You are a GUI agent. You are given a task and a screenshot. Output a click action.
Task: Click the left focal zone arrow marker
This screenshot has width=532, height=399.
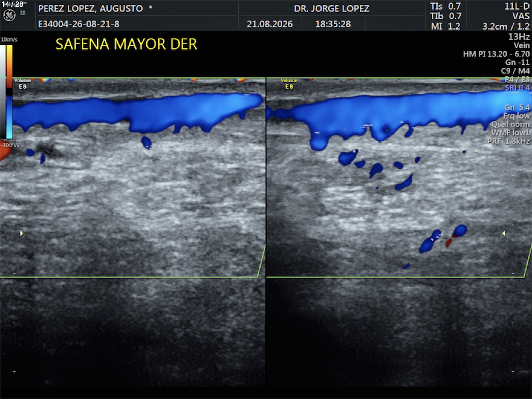pyautogui.click(x=21, y=233)
